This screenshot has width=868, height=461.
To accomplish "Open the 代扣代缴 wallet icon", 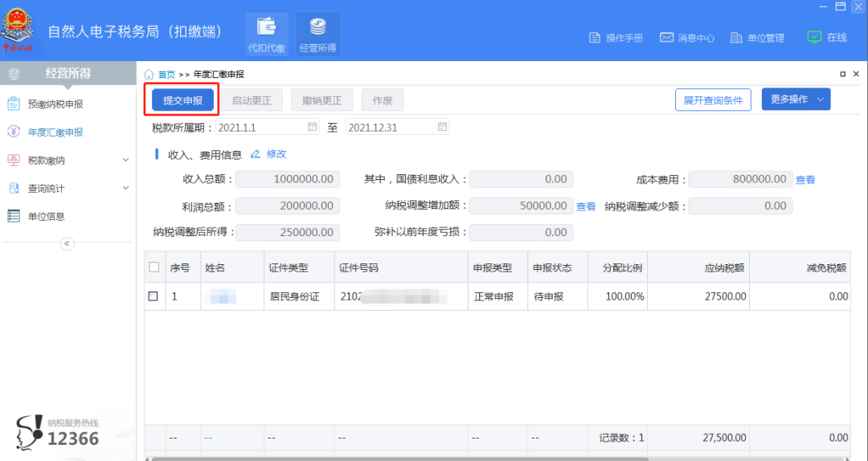I will click(266, 28).
